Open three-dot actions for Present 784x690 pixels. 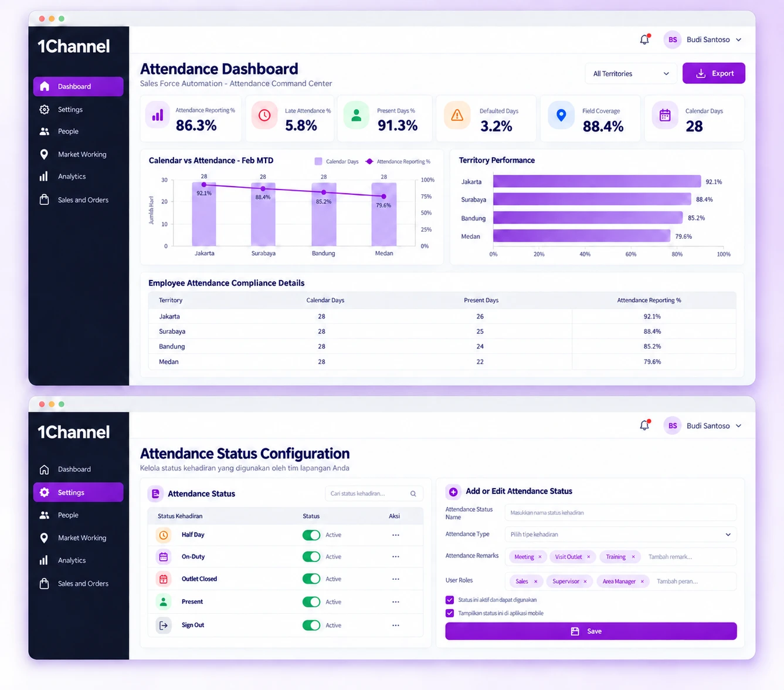pos(396,602)
